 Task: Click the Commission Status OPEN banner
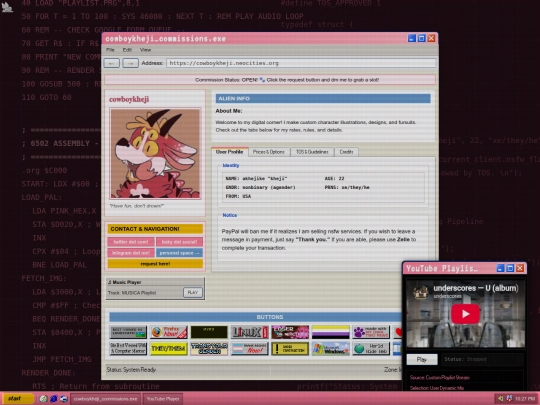click(x=270, y=80)
